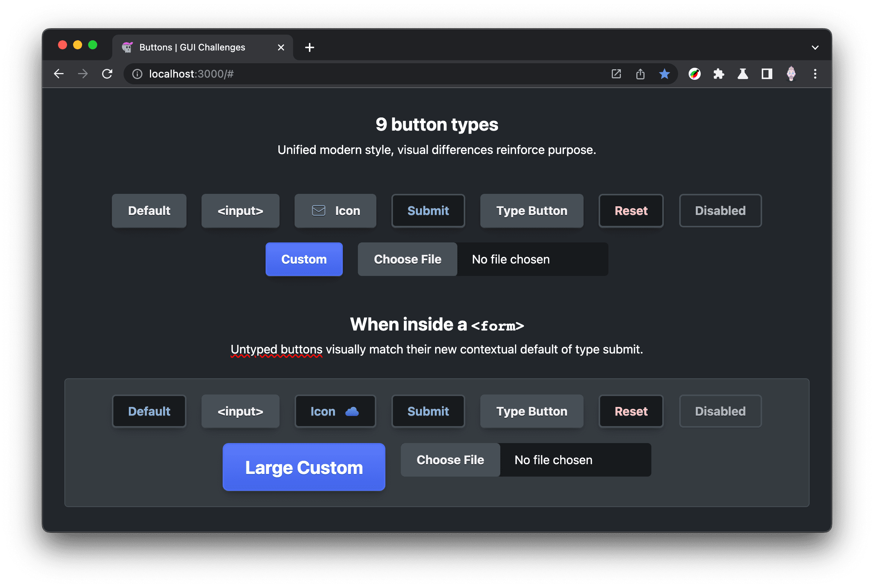Click browser back navigation arrow
Viewport: 874px width, 588px height.
click(x=58, y=73)
